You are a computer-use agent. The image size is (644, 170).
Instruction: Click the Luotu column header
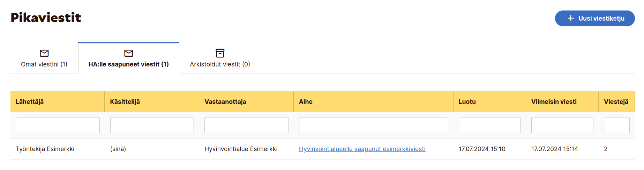click(x=467, y=102)
